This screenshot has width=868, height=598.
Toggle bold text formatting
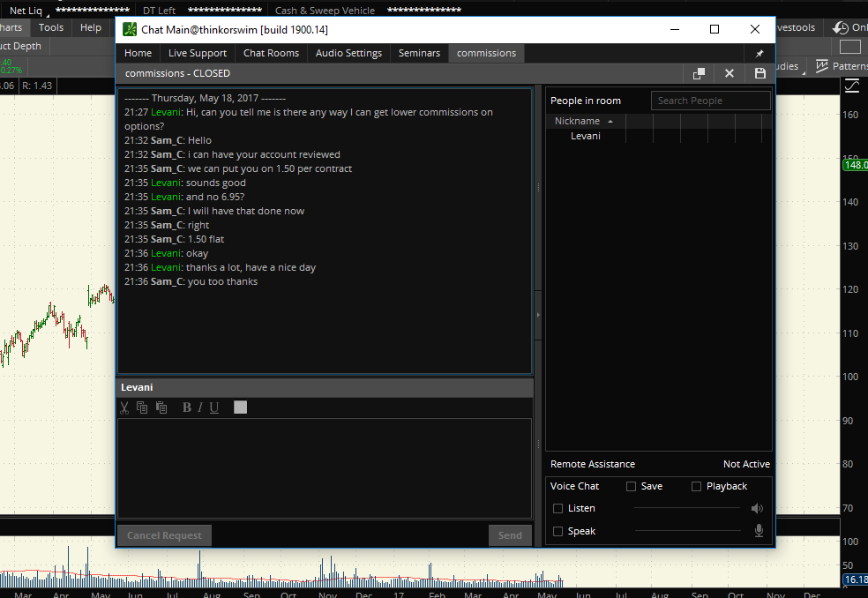186,407
